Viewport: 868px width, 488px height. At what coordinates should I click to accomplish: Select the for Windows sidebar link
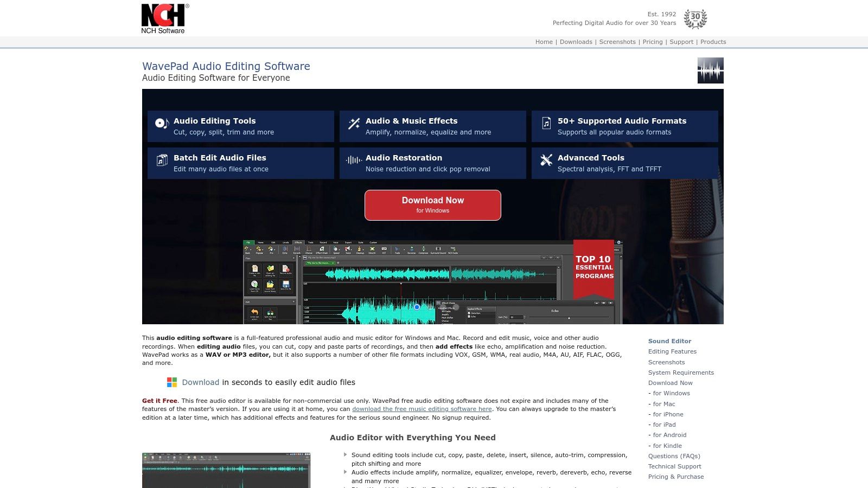(x=672, y=393)
